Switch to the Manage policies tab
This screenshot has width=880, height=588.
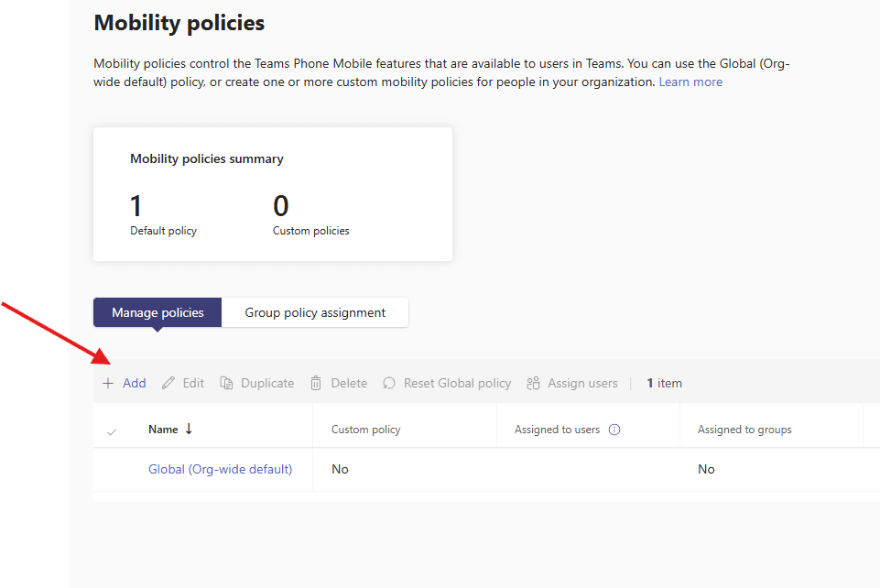pyautogui.click(x=158, y=312)
